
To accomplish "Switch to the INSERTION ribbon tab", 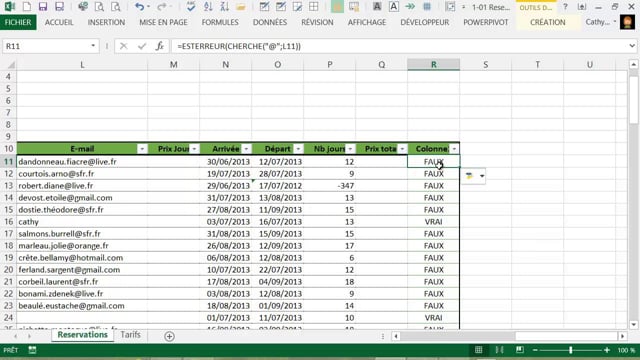I will coord(106,22).
